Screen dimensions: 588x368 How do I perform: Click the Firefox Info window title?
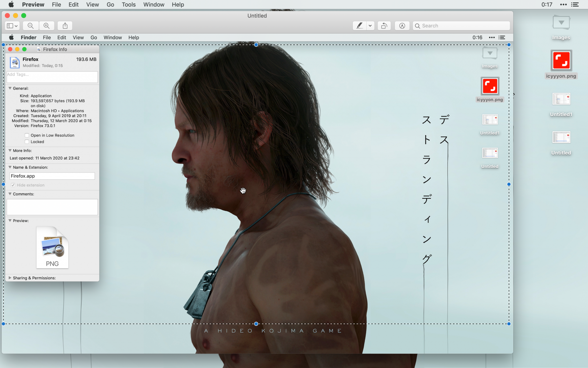click(x=55, y=49)
